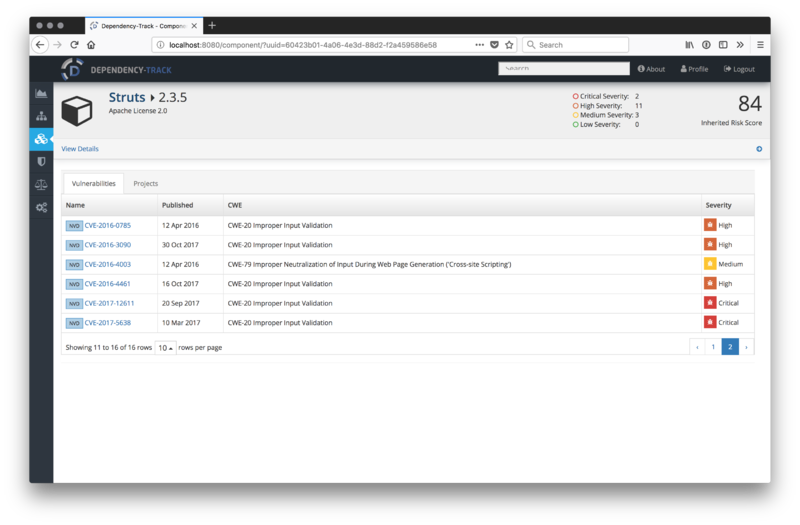The image size is (800, 525).
Task: Open the hamburger browser menu
Action: (x=760, y=45)
